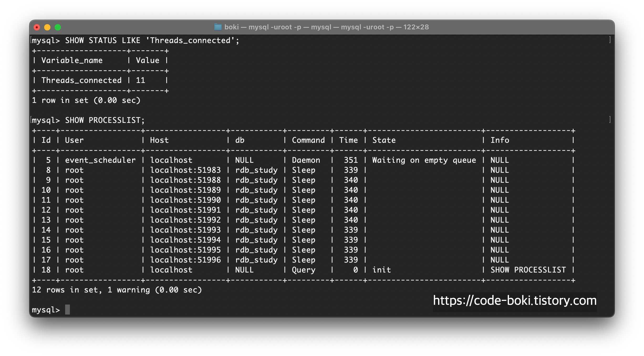
Task: Click the '12 rows in set' result line
Action: [x=117, y=290]
